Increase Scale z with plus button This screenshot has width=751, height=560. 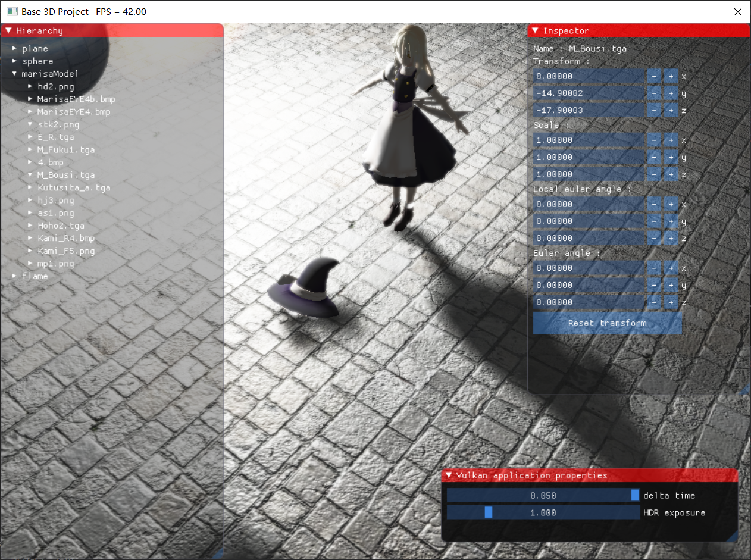(671, 174)
